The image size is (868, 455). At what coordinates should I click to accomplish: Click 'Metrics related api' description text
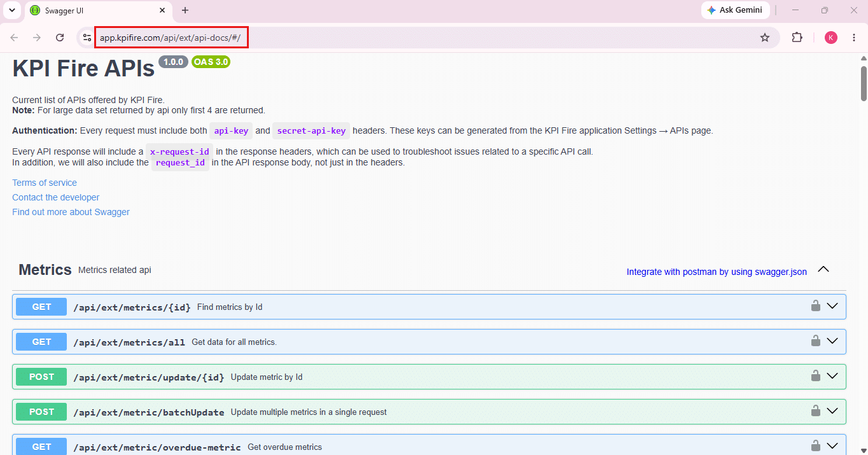pyautogui.click(x=115, y=270)
